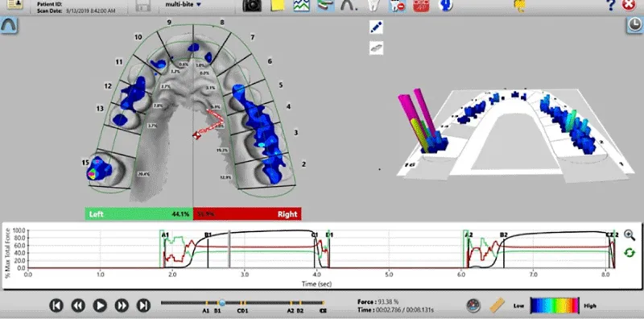Skip to the first frame
This screenshot has width=644, height=319.
tap(56, 305)
